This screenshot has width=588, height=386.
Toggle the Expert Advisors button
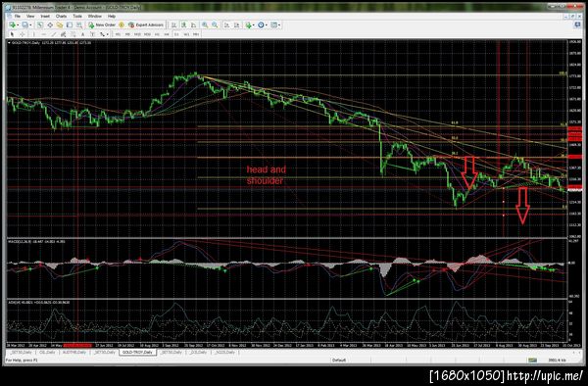click(146, 24)
